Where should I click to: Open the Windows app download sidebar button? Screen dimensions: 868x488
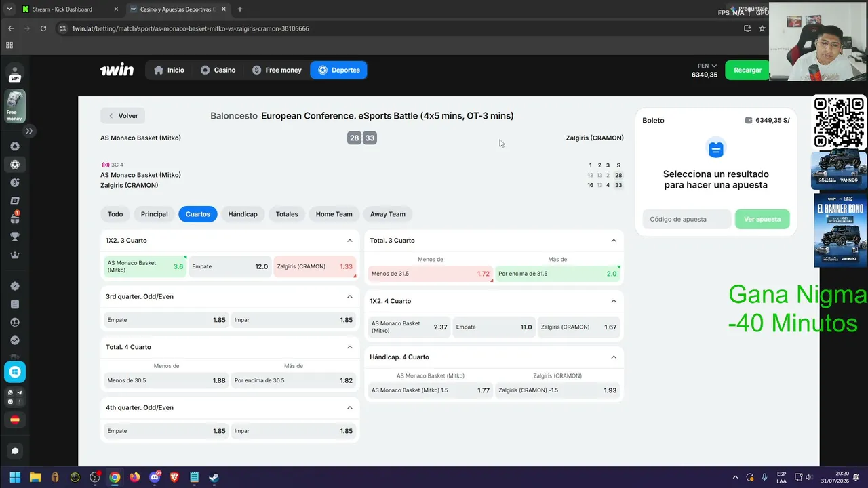[x=15, y=372]
